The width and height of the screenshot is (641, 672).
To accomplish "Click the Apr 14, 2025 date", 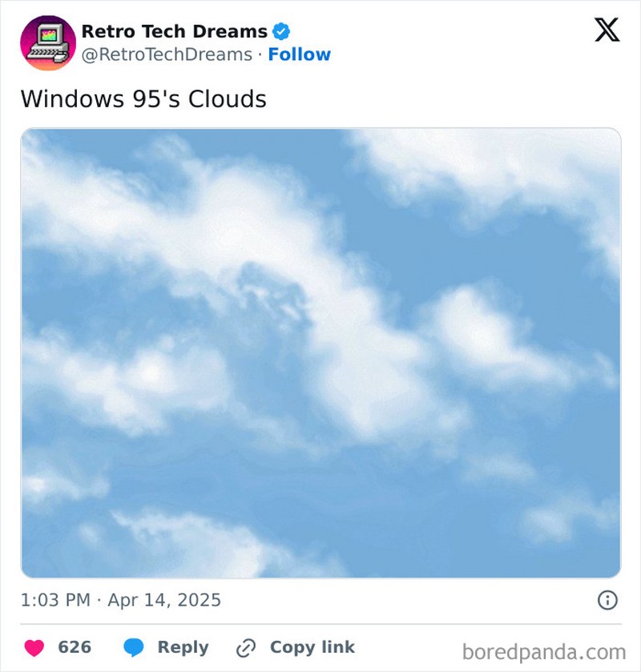I will pos(164,600).
